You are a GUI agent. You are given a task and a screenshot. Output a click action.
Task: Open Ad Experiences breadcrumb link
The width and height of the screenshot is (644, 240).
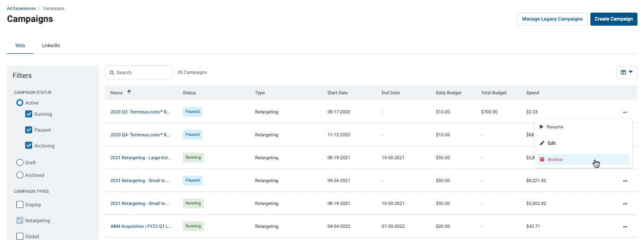tap(21, 8)
